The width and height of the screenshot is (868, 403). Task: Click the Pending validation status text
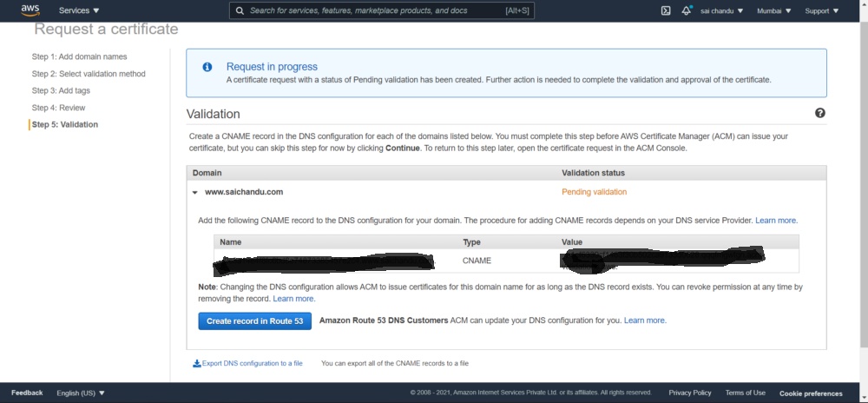[x=594, y=192]
